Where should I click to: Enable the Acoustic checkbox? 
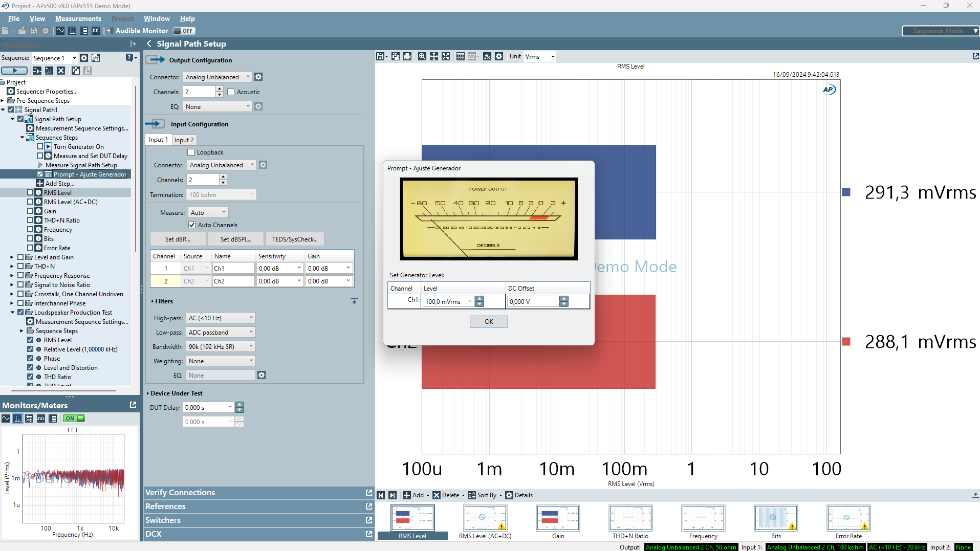(231, 92)
